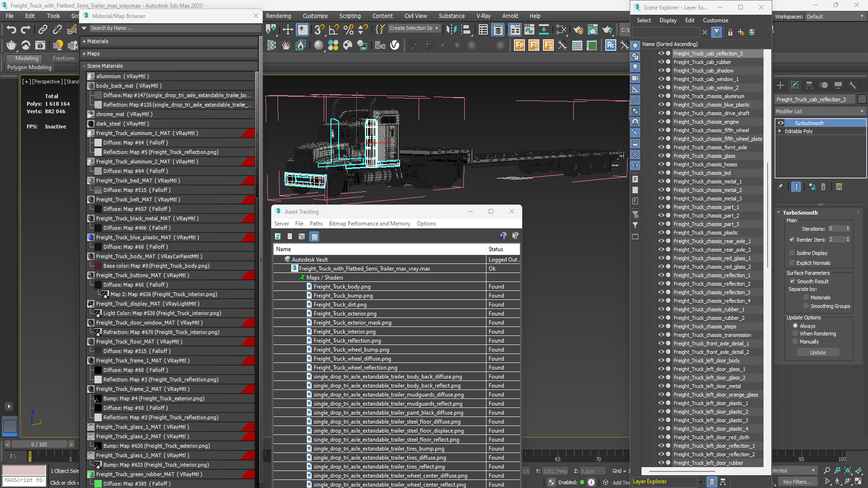868x488 pixels.
Task: Expand the Editable Poly modifier entry
Action: (780, 131)
